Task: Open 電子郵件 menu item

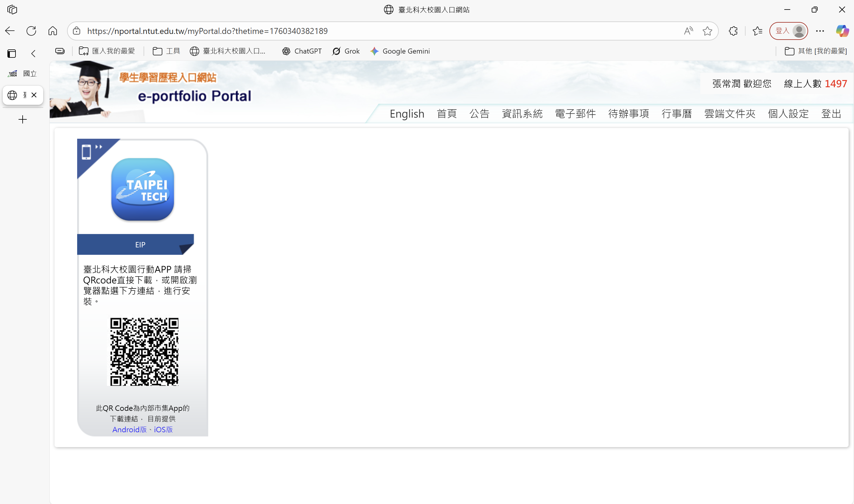Action: pyautogui.click(x=575, y=113)
